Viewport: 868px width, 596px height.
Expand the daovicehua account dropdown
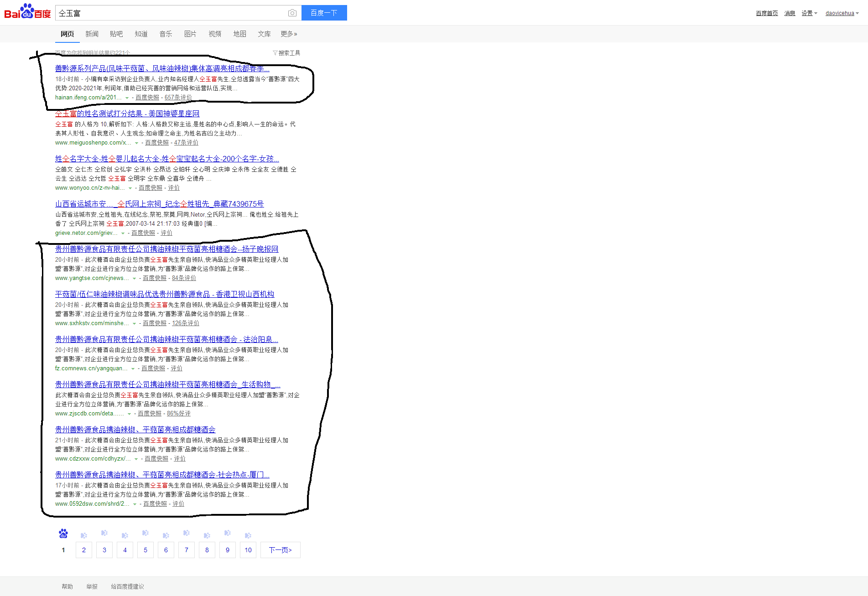pyautogui.click(x=842, y=13)
